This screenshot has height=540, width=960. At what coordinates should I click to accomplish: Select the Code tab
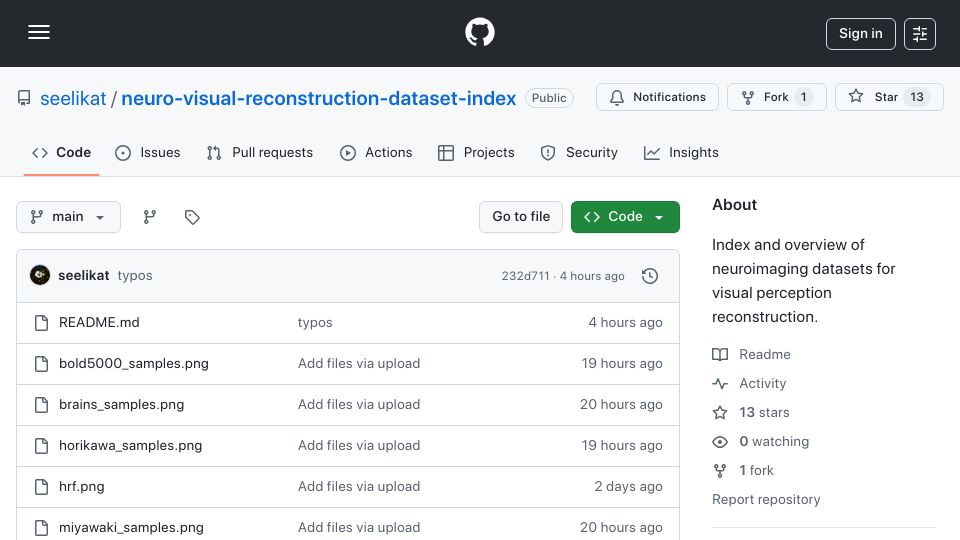click(x=61, y=152)
